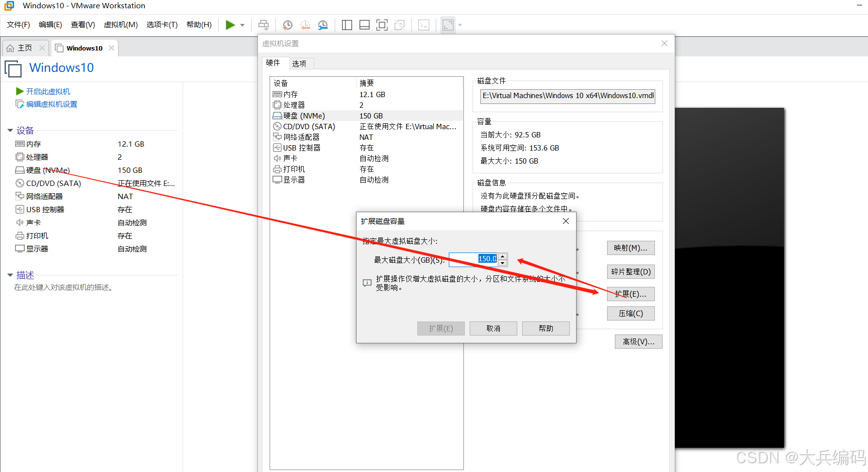This screenshot has width=868, height=472.
Task: Open the snapshot manager toolbar icon
Action: pyautogui.click(x=323, y=25)
